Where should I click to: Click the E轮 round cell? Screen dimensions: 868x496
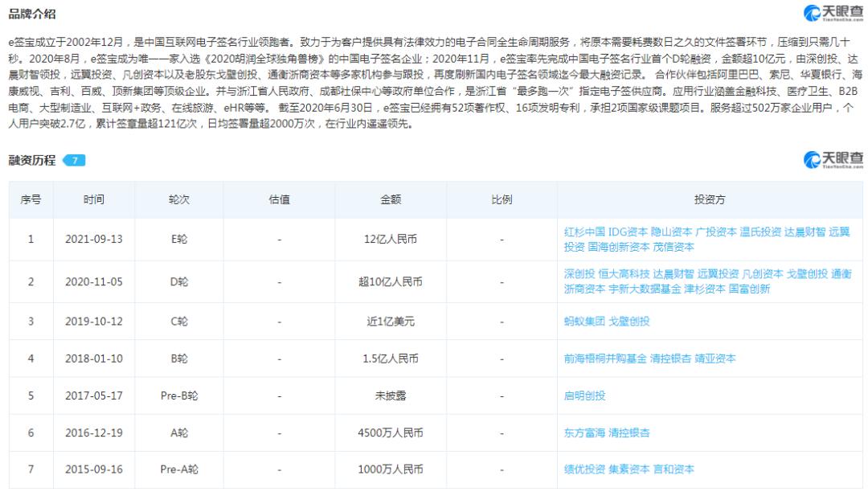tap(179, 239)
